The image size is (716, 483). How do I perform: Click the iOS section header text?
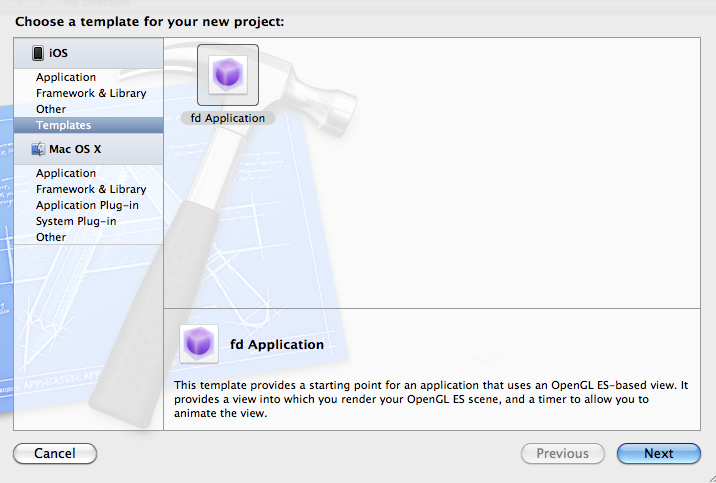point(58,53)
